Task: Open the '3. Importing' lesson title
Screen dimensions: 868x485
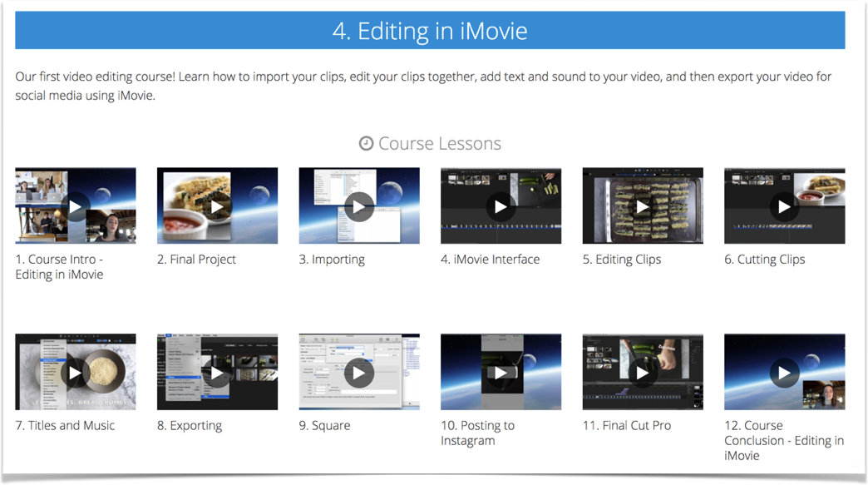Action: [x=332, y=260]
